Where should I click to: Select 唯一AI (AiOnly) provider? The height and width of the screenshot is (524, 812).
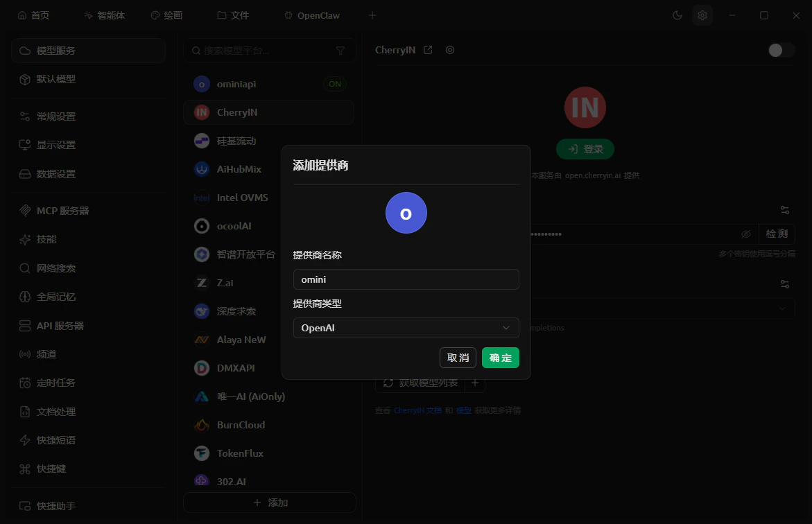[x=269, y=396]
